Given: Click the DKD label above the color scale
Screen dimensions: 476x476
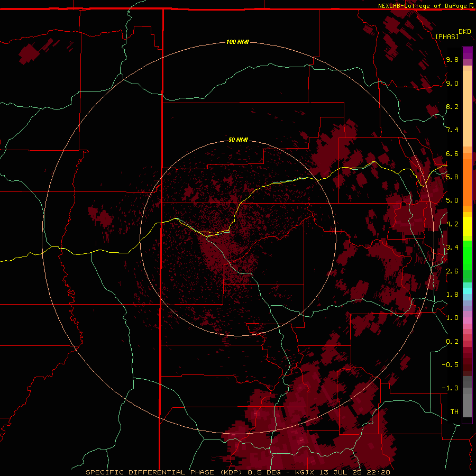Looking at the screenshot, I should click(465, 32).
